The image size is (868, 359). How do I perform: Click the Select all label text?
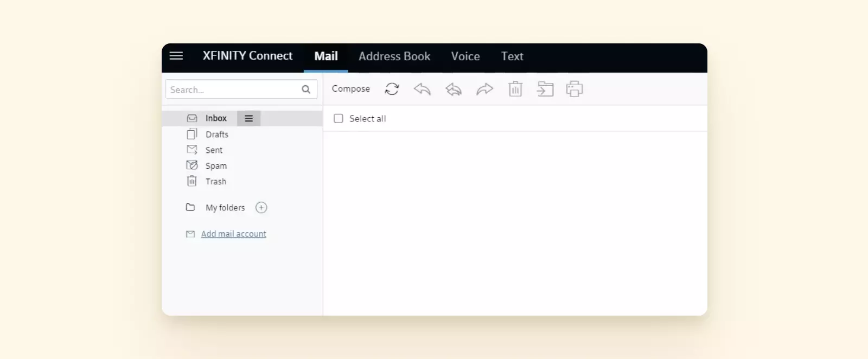(368, 119)
